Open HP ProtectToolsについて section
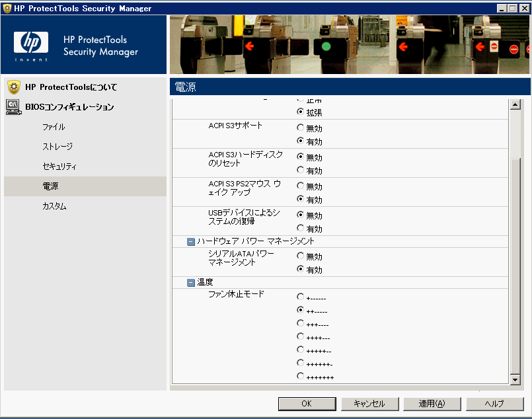 coord(71,87)
